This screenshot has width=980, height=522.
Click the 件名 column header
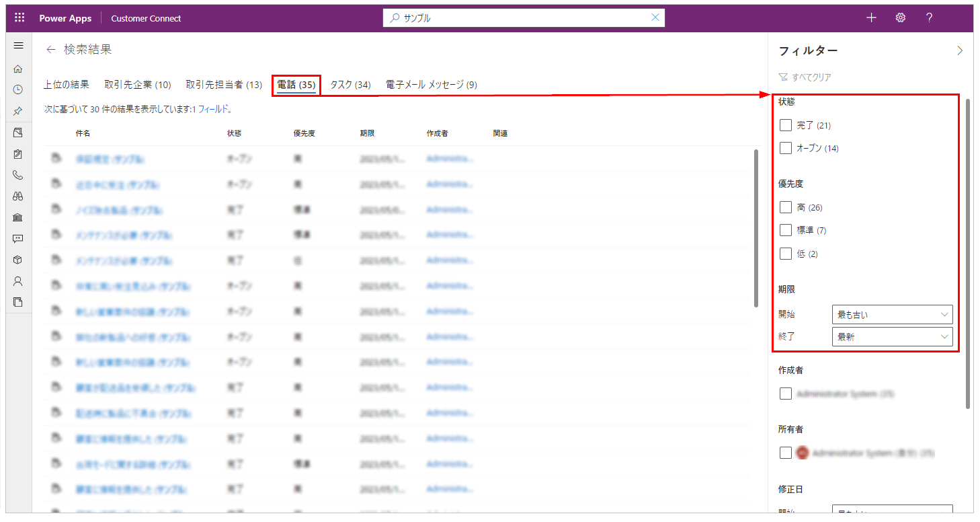(x=83, y=133)
